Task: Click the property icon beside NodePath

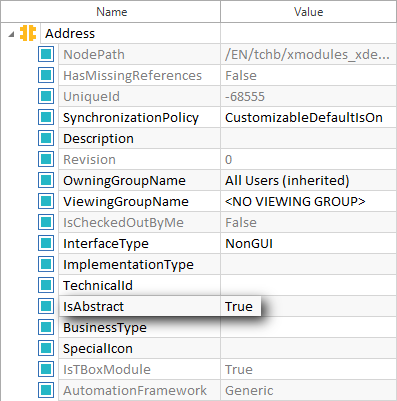Action: [x=46, y=54]
